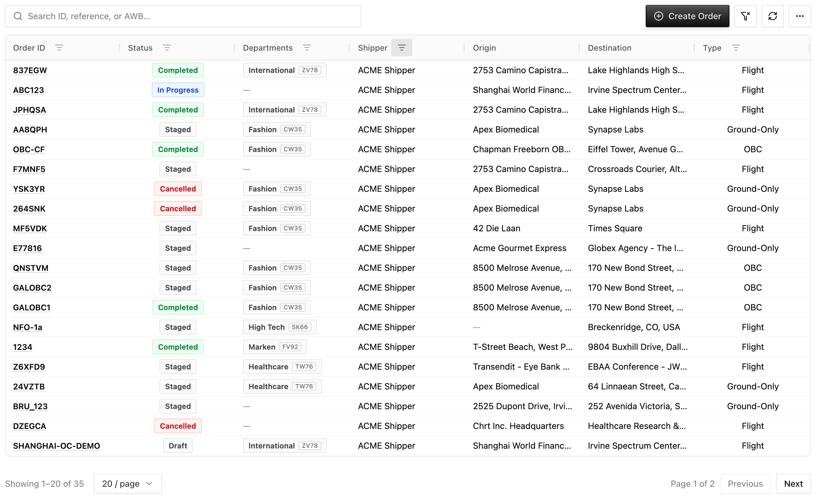Click the Destination column header
Image resolution: width=816 pixels, height=504 pixels.
(x=609, y=48)
